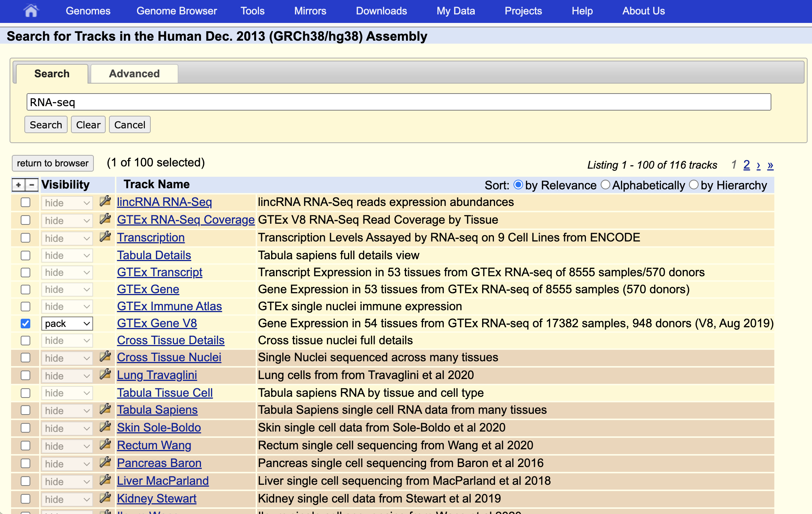Image resolution: width=812 pixels, height=514 pixels.
Task: Click configure wrench icon for GTEx RNA-Seq Coverage
Action: [x=105, y=219]
